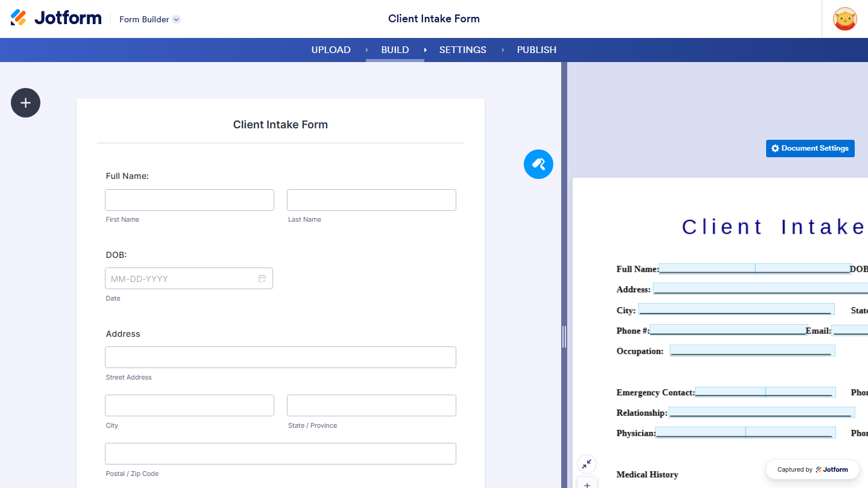Open the user avatar menu
Image resolution: width=868 pixels, height=488 pixels.
pos(844,19)
